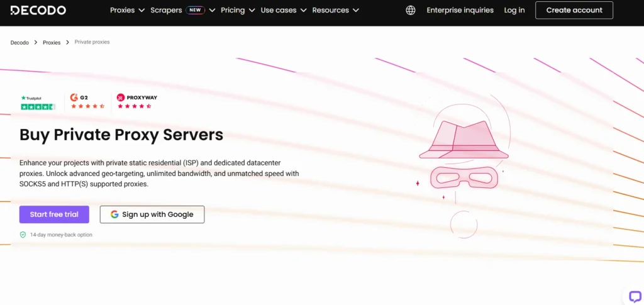Click the Create account button
The height and width of the screenshot is (305, 644).
pyautogui.click(x=574, y=10)
